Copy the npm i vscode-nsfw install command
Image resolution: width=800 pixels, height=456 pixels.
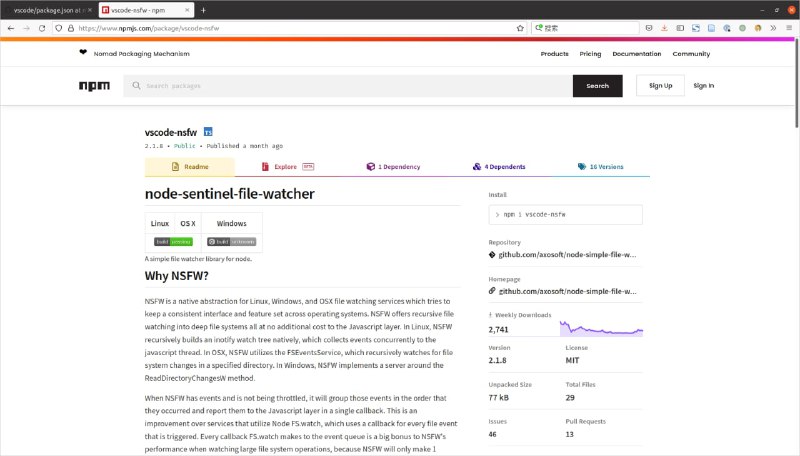565,215
